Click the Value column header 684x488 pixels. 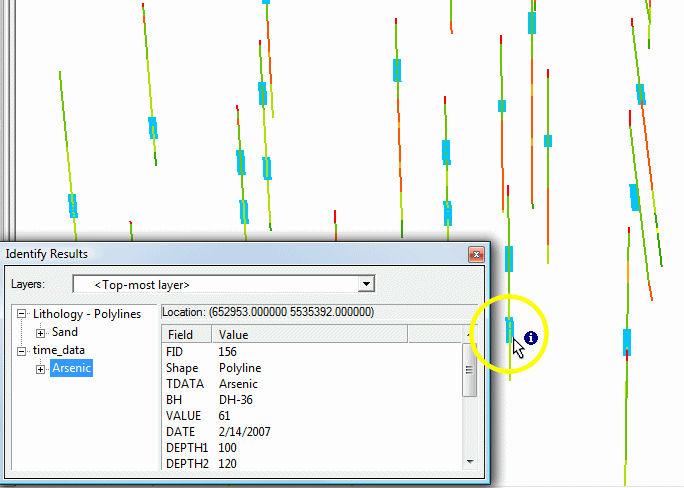click(x=310, y=334)
